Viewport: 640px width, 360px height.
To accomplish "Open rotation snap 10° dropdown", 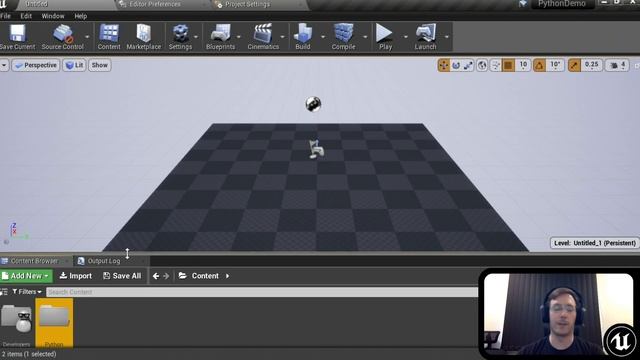I will pyautogui.click(x=555, y=65).
